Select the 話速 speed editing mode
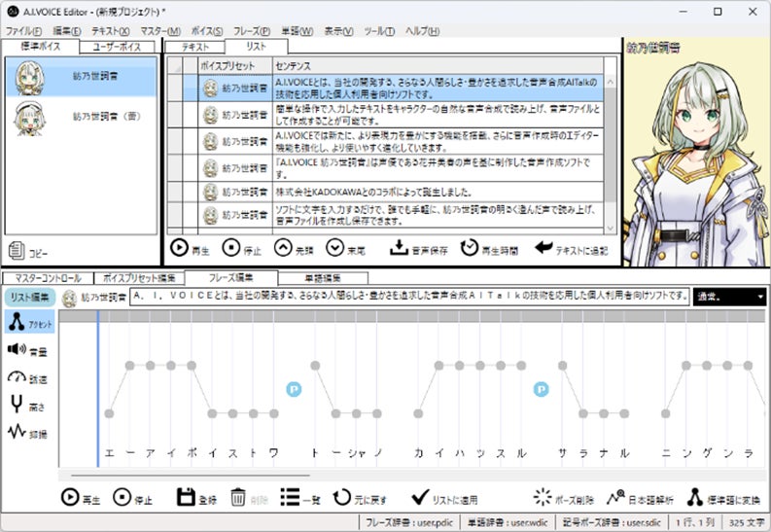This screenshot has width=771, height=532. tap(28, 377)
